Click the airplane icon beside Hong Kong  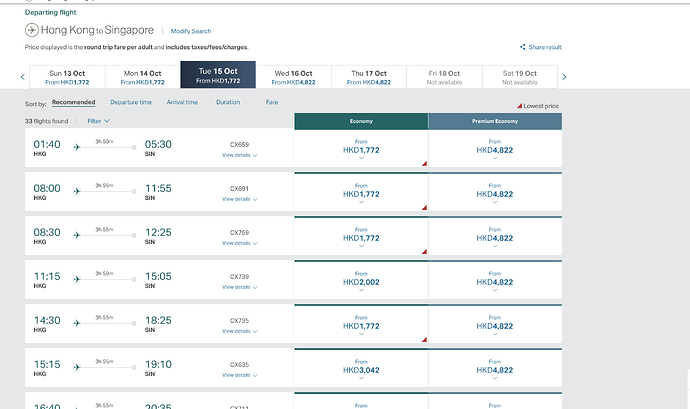point(31,31)
